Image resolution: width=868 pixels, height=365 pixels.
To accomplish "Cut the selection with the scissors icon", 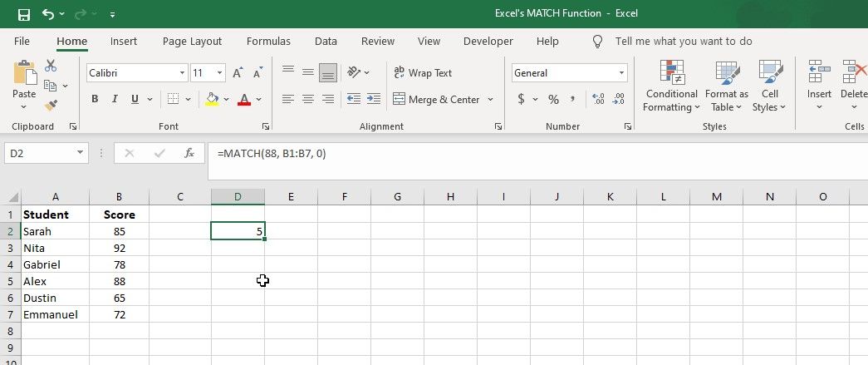I will (x=51, y=66).
